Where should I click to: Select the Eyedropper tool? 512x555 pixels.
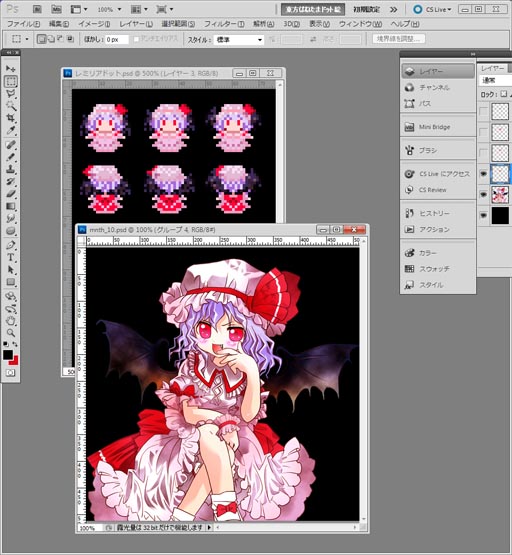pos(11,130)
